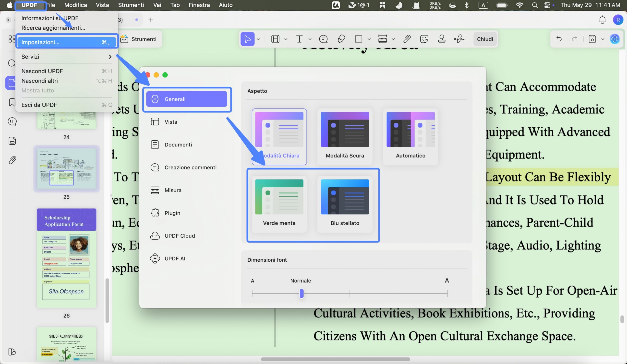Select the cursor selection tool
Viewport: 627px width, 364px height.
click(247, 39)
